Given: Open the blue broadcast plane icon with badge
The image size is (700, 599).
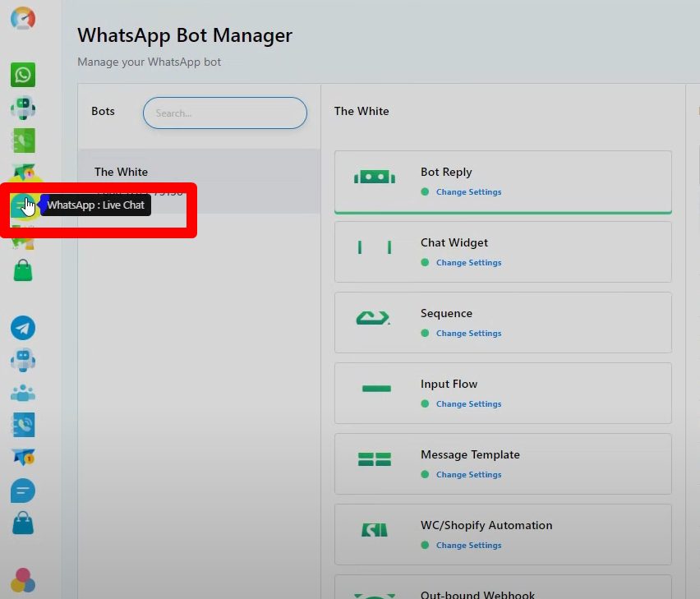Looking at the screenshot, I should click(x=23, y=457).
